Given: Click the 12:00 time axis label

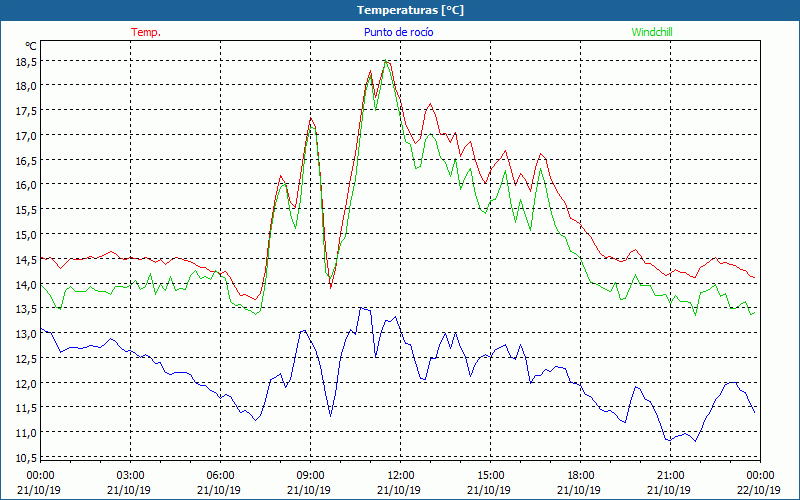Looking at the screenshot, I should coord(401,476).
